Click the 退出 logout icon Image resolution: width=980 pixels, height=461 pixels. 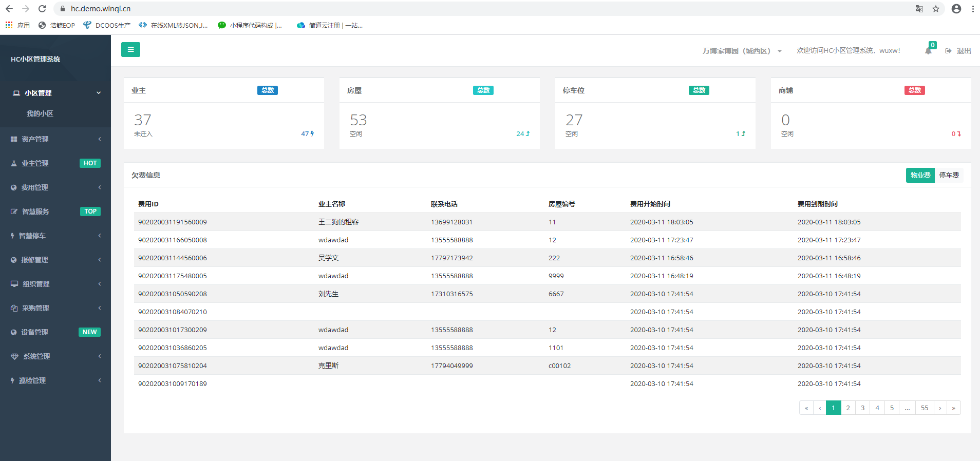pos(948,51)
